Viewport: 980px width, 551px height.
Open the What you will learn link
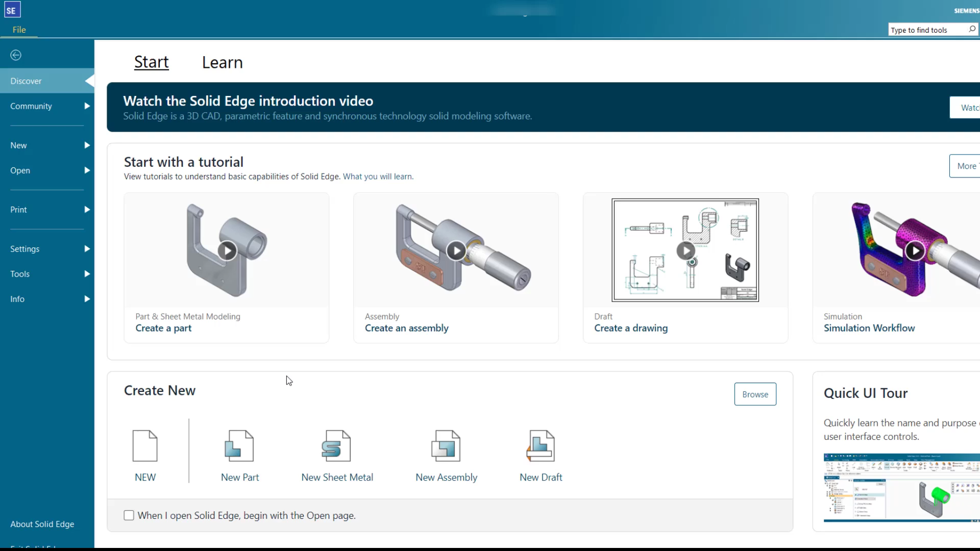pyautogui.click(x=377, y=176)
